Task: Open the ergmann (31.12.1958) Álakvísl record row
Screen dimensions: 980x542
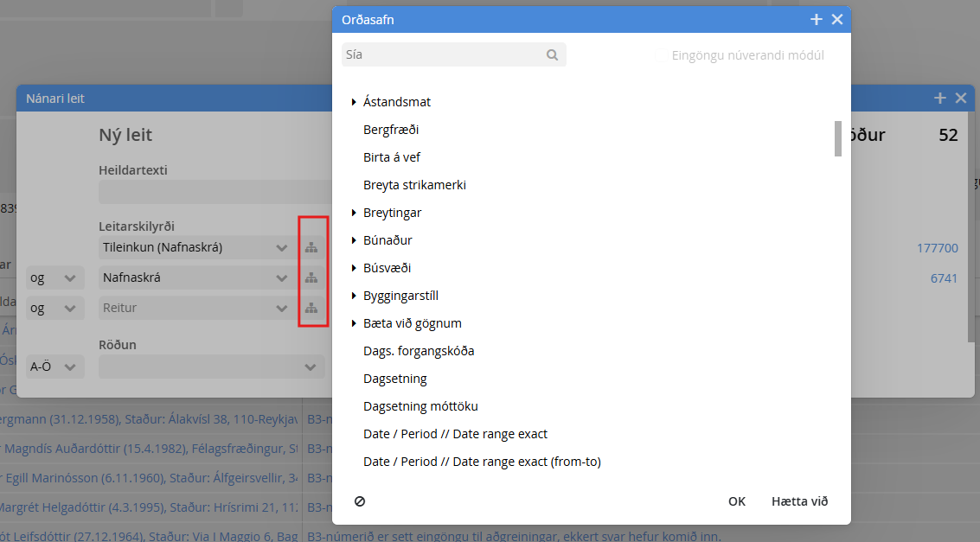Action: pos(151,419)
